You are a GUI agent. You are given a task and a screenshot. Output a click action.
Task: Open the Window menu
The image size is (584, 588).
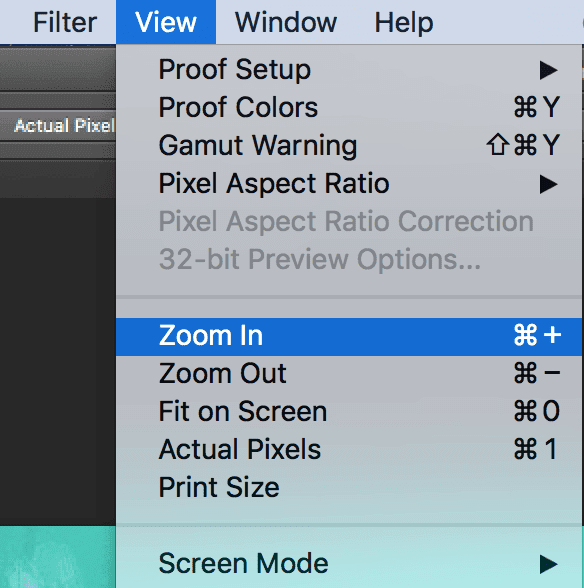[x=286, y=22]
